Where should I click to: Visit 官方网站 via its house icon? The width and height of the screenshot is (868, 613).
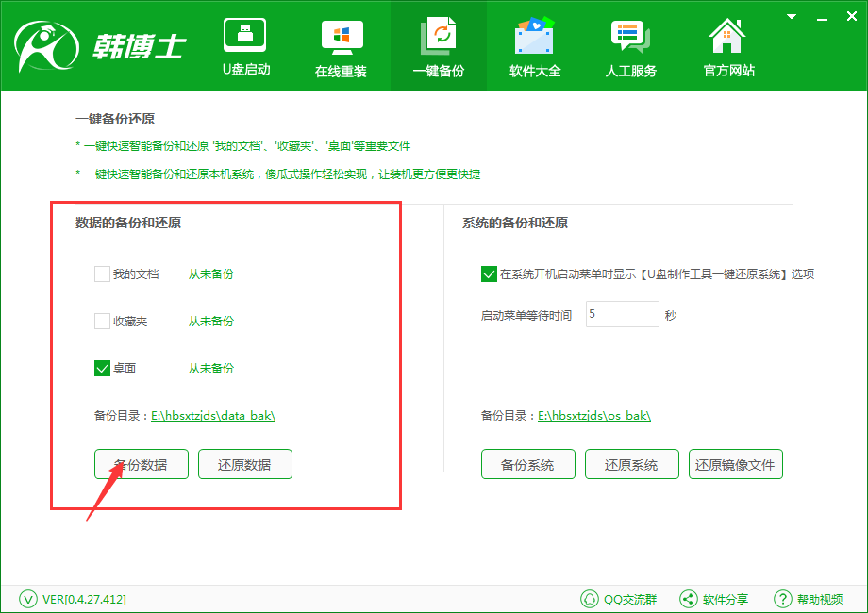(x=726, y=38)
